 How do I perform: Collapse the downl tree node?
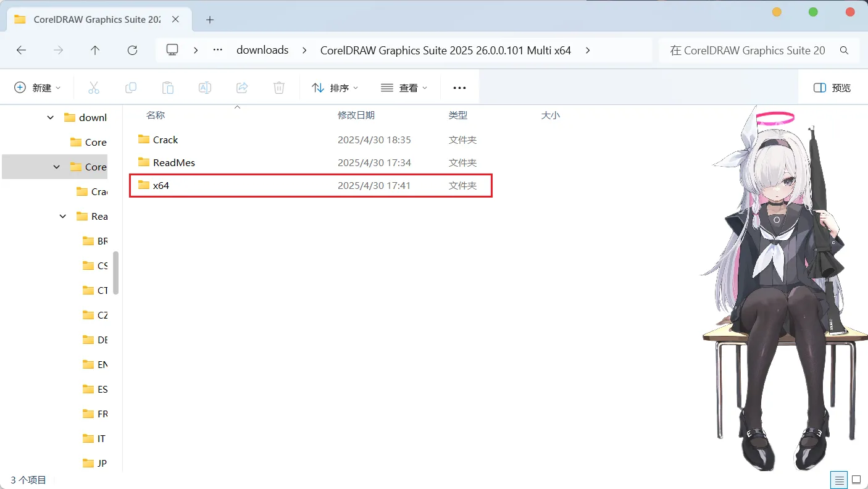(51, 117)
